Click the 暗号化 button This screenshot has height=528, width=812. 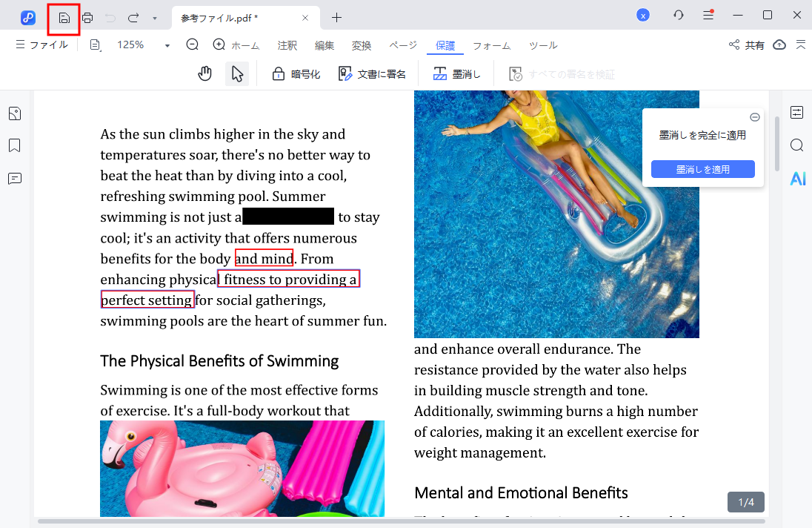[296, 73]
